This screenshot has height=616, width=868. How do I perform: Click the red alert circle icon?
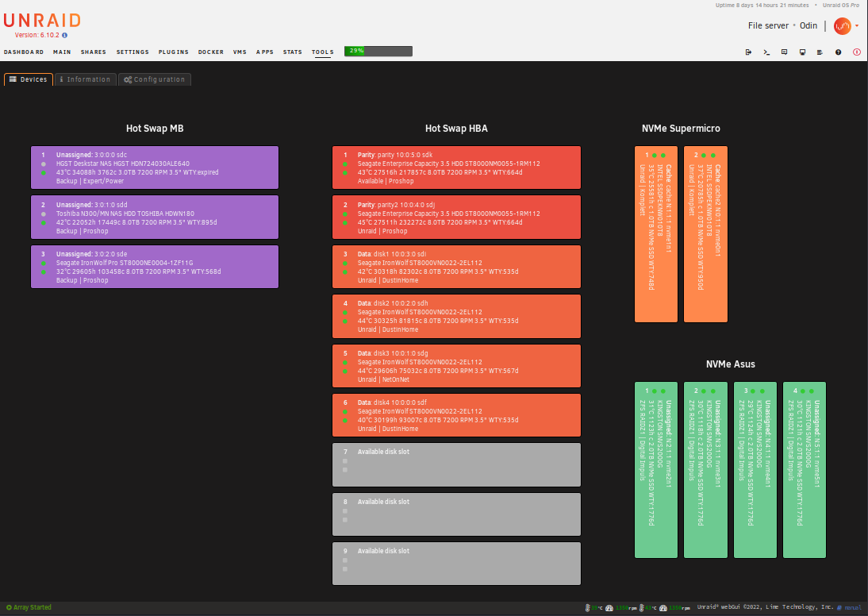coord(856,52)
